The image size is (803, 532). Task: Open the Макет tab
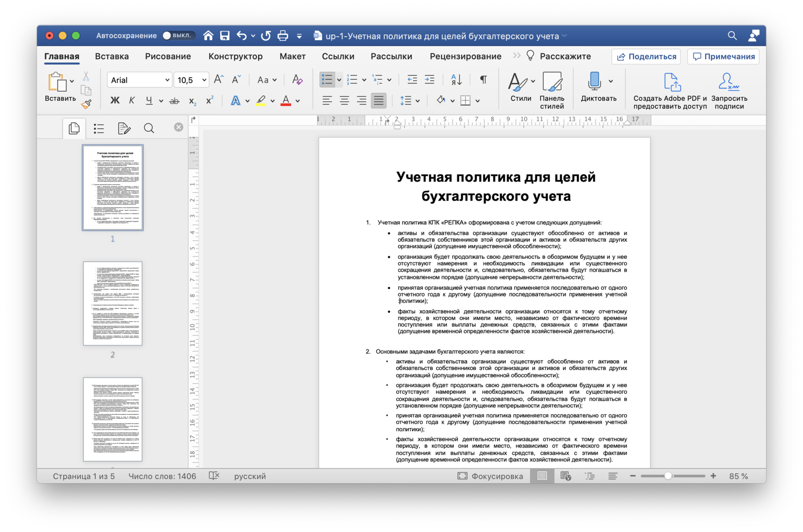293,56
